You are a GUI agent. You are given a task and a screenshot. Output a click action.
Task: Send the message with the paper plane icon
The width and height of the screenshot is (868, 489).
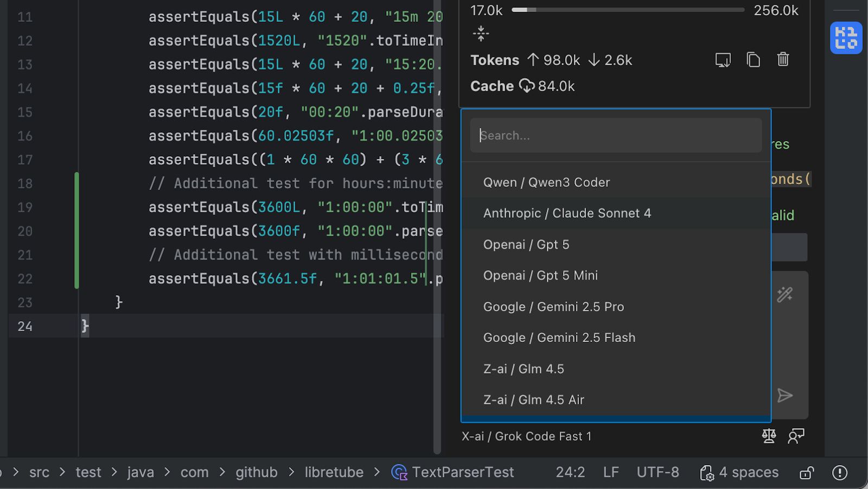[786, 396]
